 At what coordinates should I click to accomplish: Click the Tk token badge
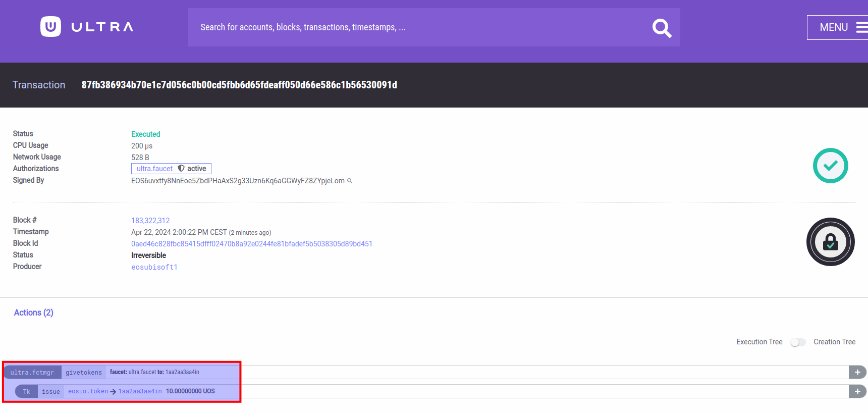click(27, 392)
